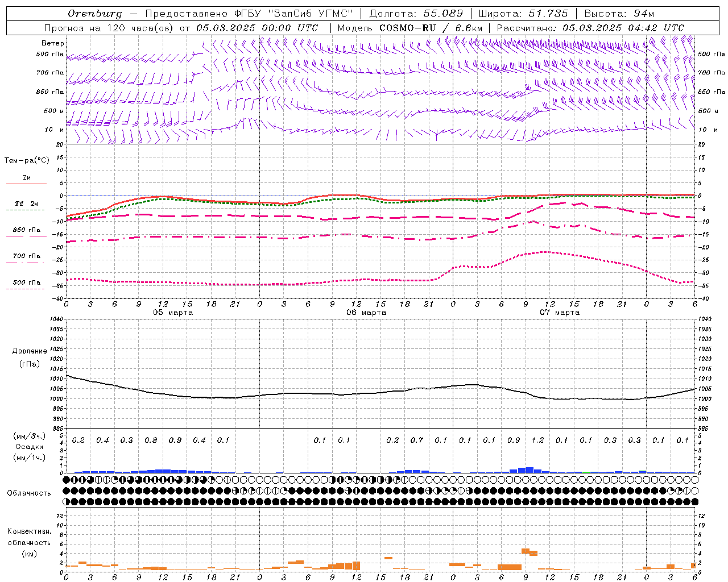Click the 'Долгота: 55.089' header value
This screenshot has height=582, width=728.
click(x=416, y=14)
